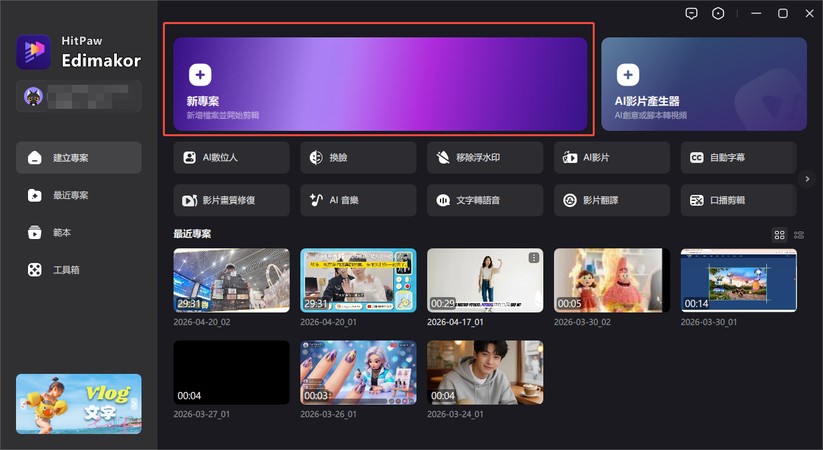Click project name text 2026-03-30_01
The image size is (823, 450).
pyautogui.click(x=709, y=322)
